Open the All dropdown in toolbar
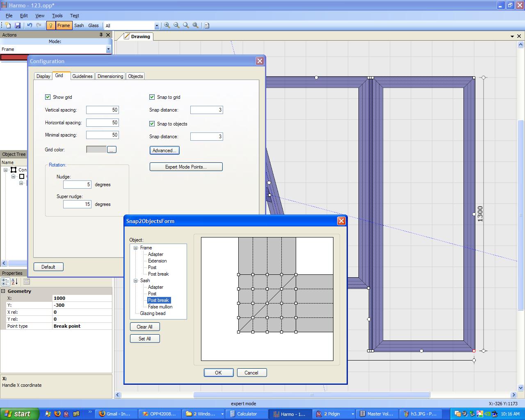 (156, 26)
